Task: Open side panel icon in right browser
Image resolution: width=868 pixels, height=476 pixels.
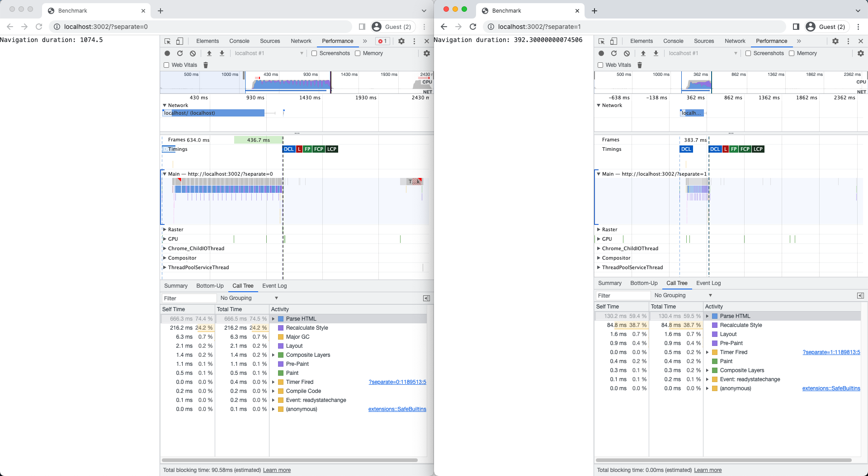Action: [796, 27]
